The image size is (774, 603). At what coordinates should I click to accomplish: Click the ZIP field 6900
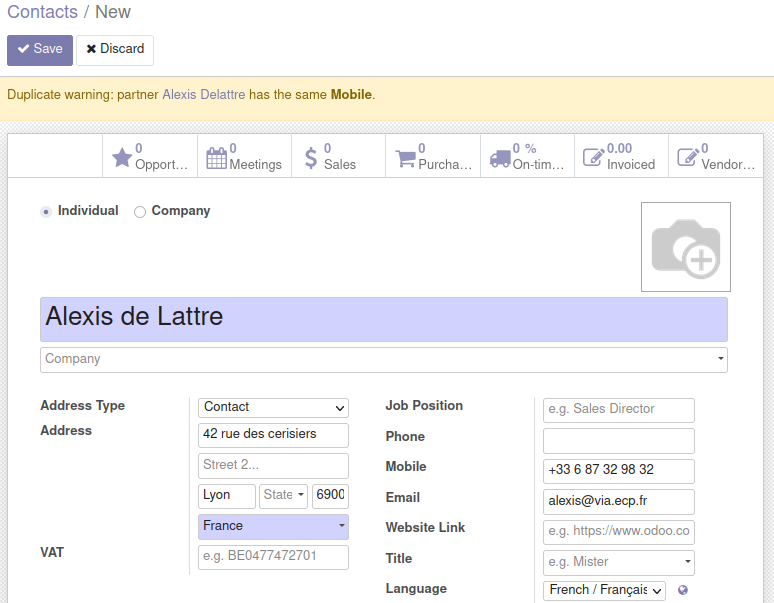click(x=330, y=495)
